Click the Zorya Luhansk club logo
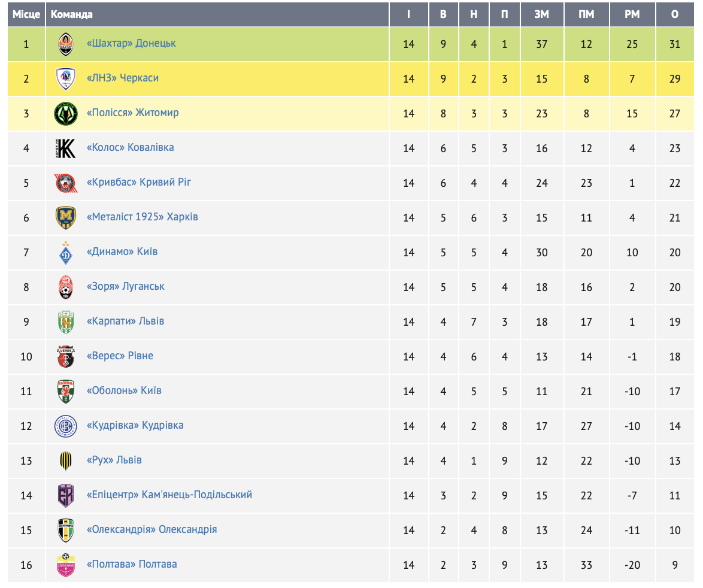Viewport: 703px width, 588px height. coord(66,287)
